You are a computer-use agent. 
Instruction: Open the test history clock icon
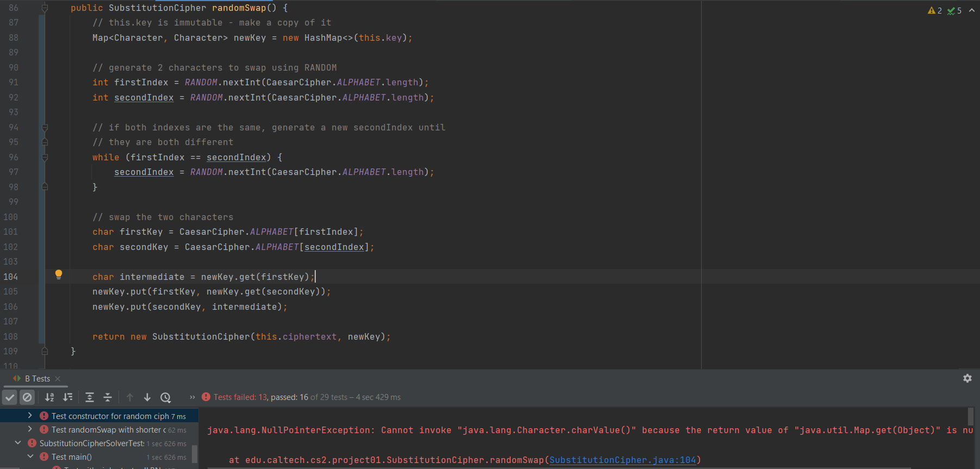point(166,397)
